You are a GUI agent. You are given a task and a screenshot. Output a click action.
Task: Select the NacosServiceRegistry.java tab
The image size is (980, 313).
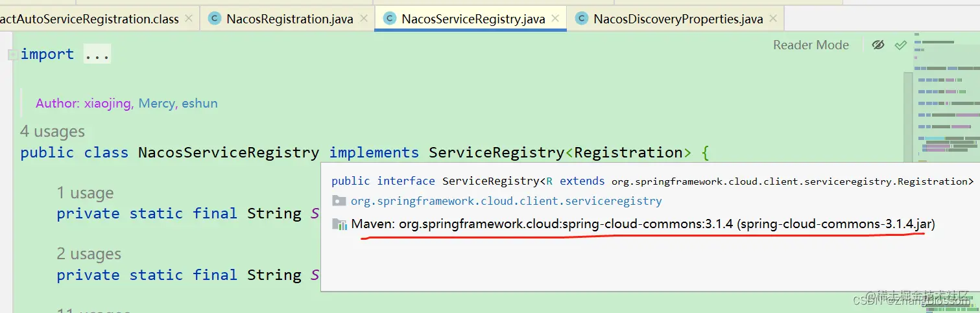[473, 19]
